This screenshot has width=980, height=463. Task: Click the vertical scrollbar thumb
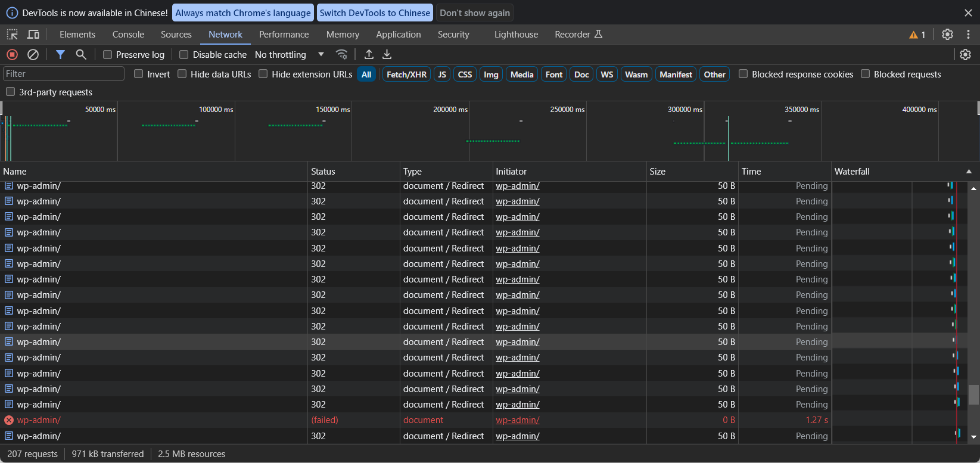(973, 394)
